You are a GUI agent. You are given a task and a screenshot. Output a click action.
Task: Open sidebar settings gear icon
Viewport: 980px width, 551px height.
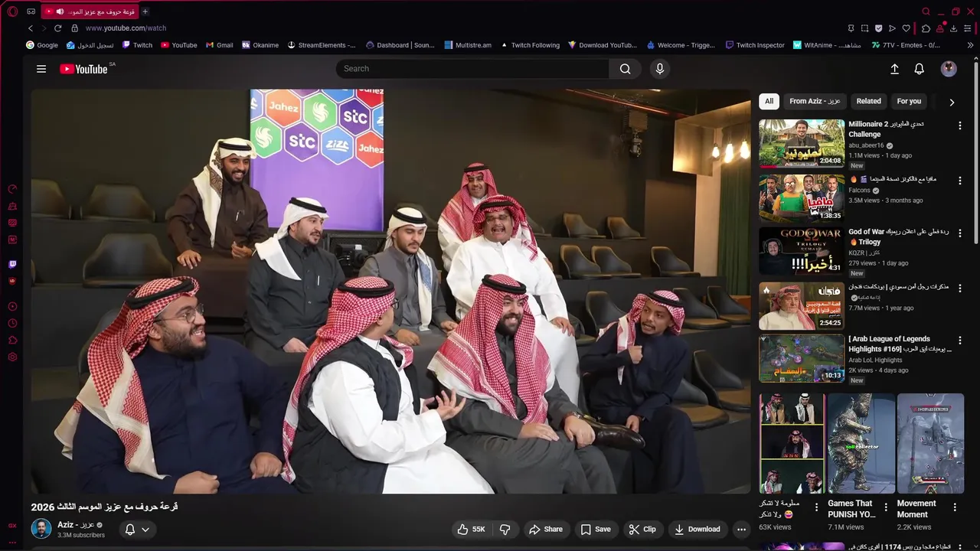pos(12,357)
